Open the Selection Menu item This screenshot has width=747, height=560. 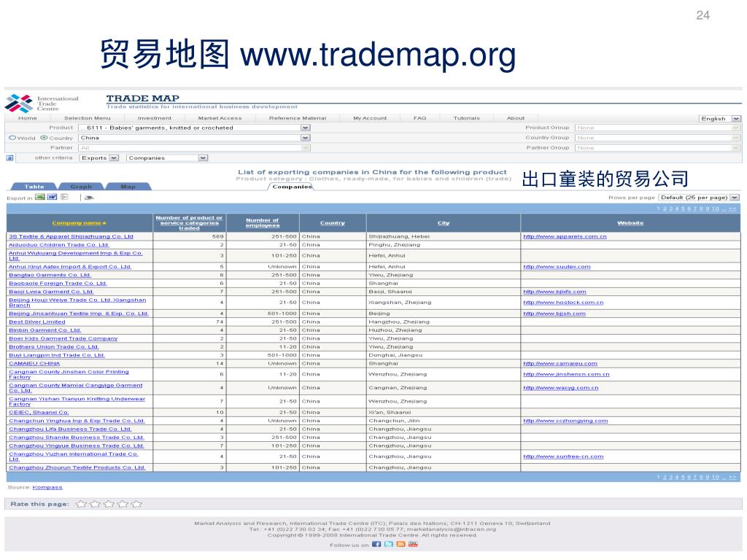88,118
